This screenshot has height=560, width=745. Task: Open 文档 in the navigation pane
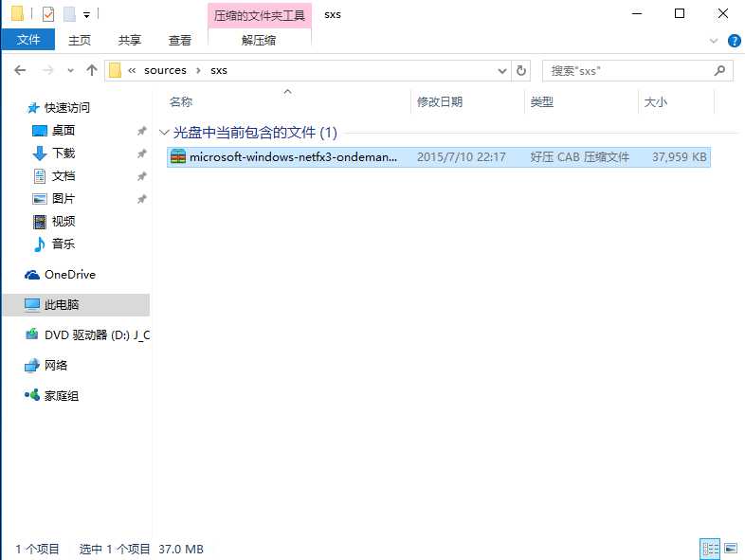coord(64,175)
